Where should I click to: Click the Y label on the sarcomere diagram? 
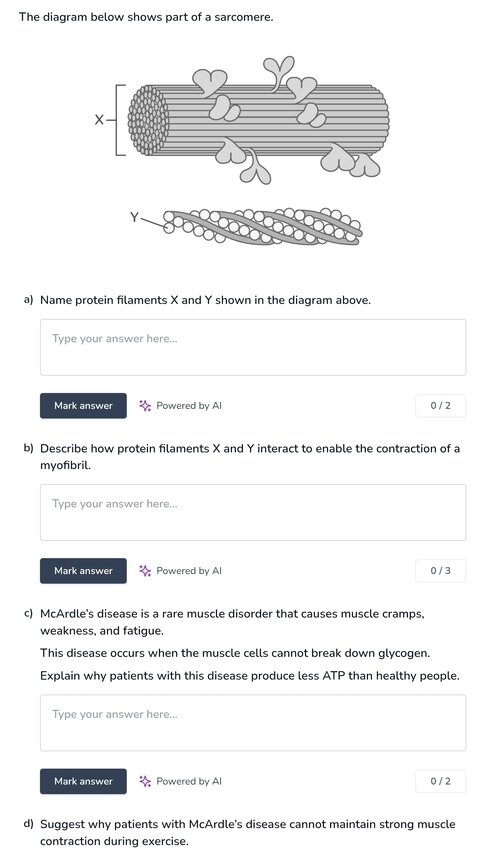click(134, 217)
